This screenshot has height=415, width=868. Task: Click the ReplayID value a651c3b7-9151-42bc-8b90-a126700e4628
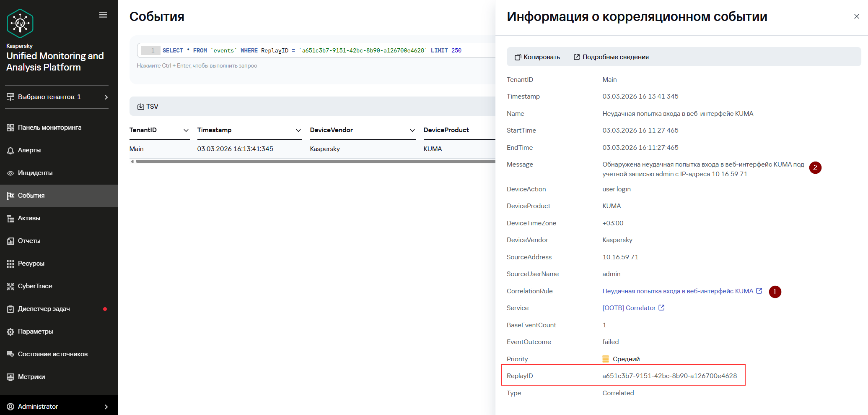point(669,376)
